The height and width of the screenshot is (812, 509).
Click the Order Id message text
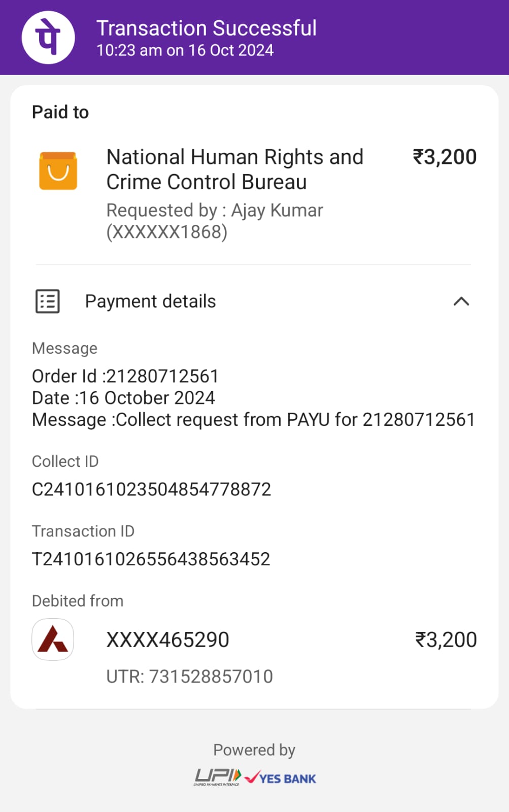[125, 376]
